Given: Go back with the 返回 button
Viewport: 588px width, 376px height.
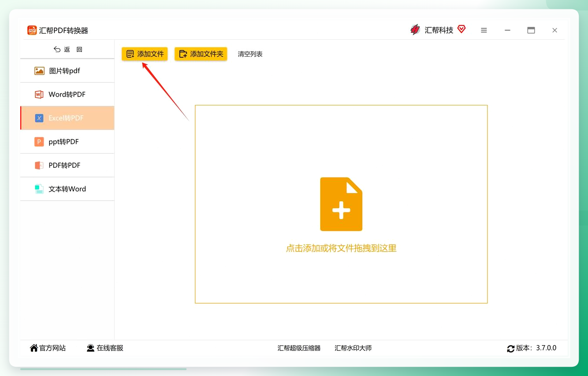Looking at the screenshot, I should (x=67, y=49).
